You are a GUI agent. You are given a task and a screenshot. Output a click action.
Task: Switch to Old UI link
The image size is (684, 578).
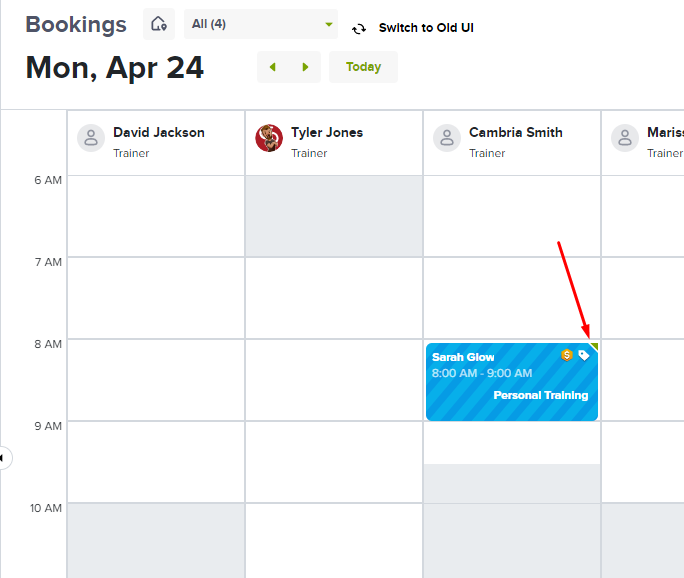coord(426,27)
